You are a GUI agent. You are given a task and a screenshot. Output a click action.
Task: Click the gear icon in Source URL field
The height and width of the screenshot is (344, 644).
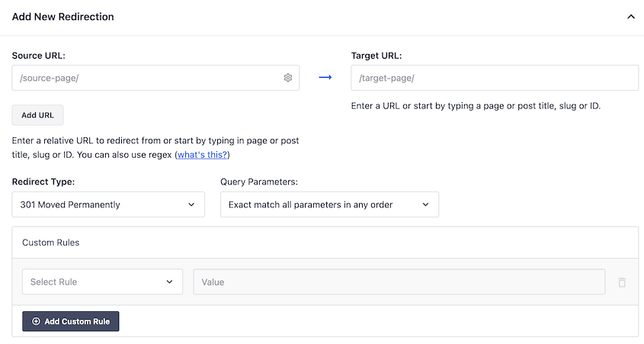288,78
